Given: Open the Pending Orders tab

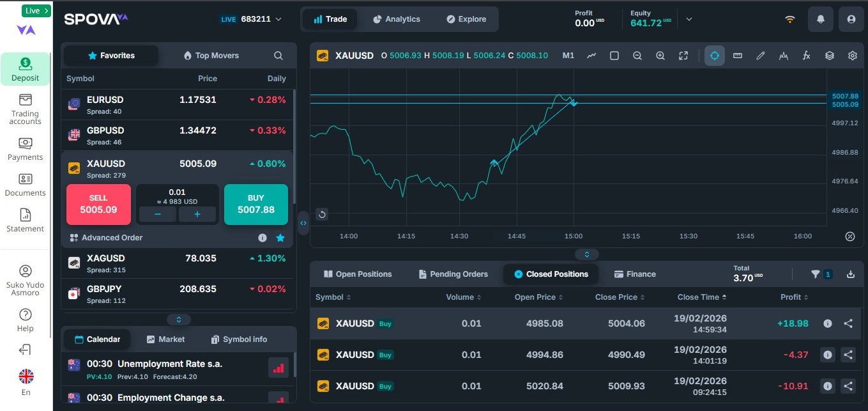Looking at the screenshot, I should 453,274.
